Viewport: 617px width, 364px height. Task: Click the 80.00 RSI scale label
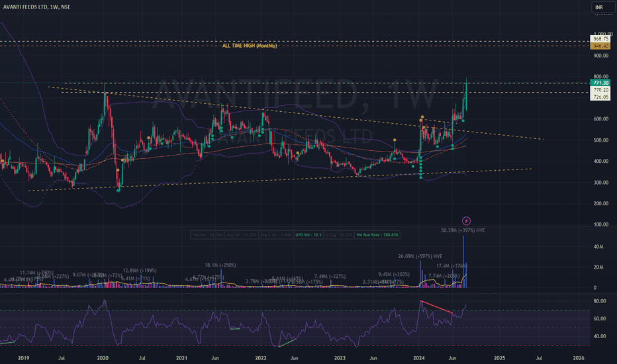click(599, 301)
